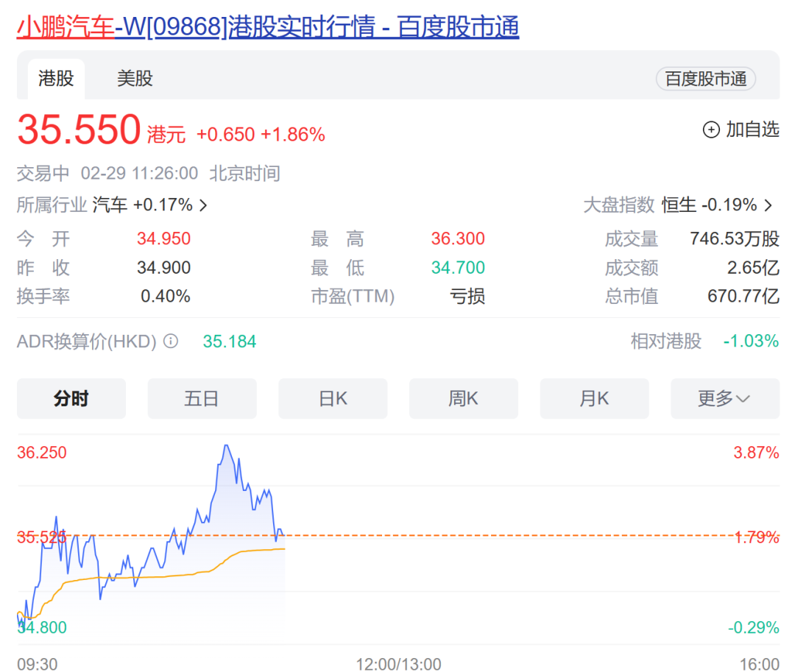Screen dimensions: 795x672
Task: Select the 周K chart tab
Action: pos(464,398)
